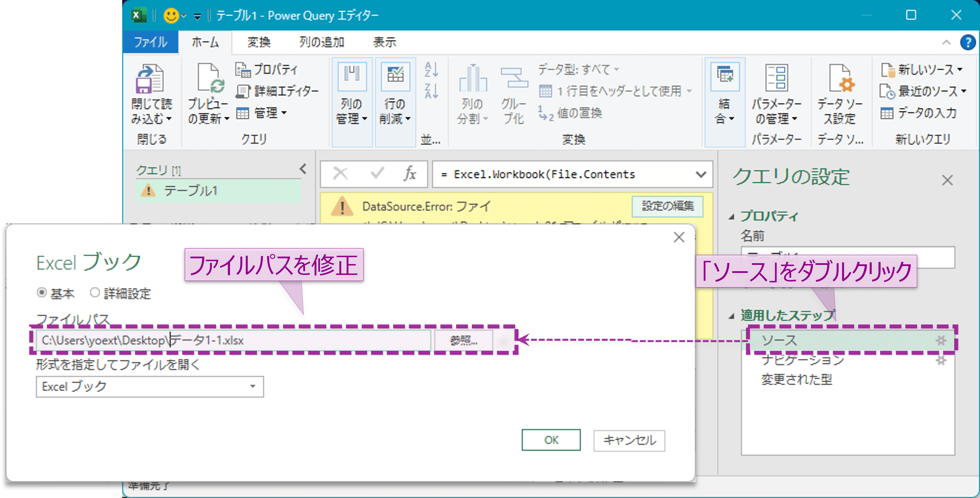This screenshot has height=498, width=980.
Task: Open the Excel ブック file format dropdown
Action: point(252,386)
